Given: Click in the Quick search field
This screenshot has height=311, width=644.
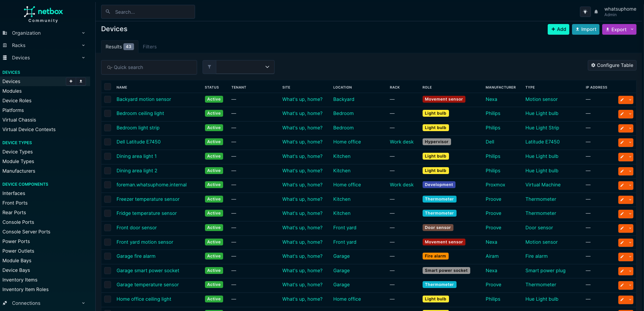Looking at the screenshot, I should [149, 67].
